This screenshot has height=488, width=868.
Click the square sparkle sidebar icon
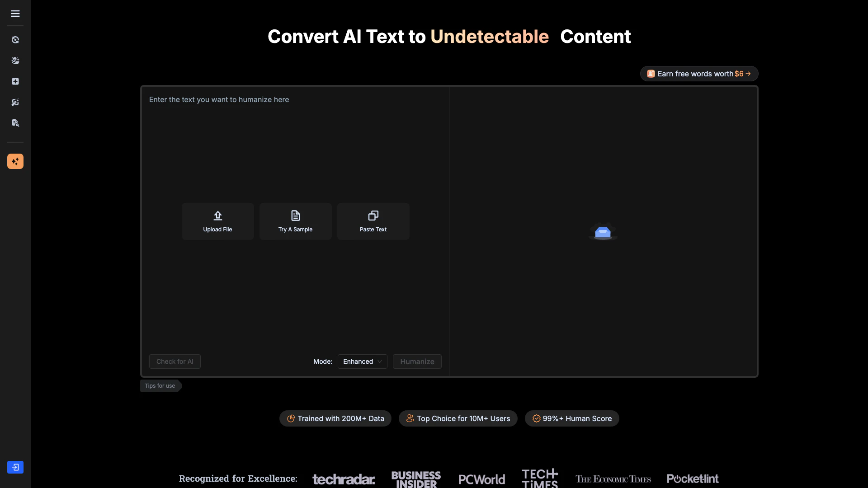15,81
